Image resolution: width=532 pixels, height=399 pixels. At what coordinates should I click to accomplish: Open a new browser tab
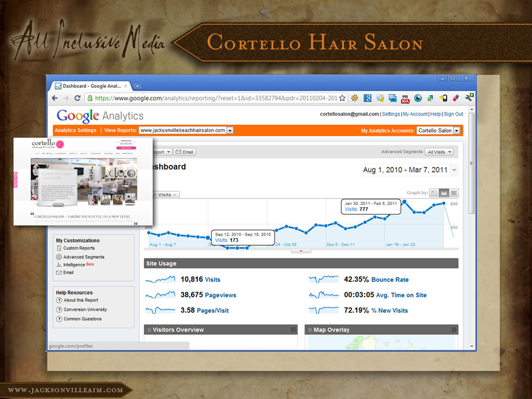(x=137, y=86)
